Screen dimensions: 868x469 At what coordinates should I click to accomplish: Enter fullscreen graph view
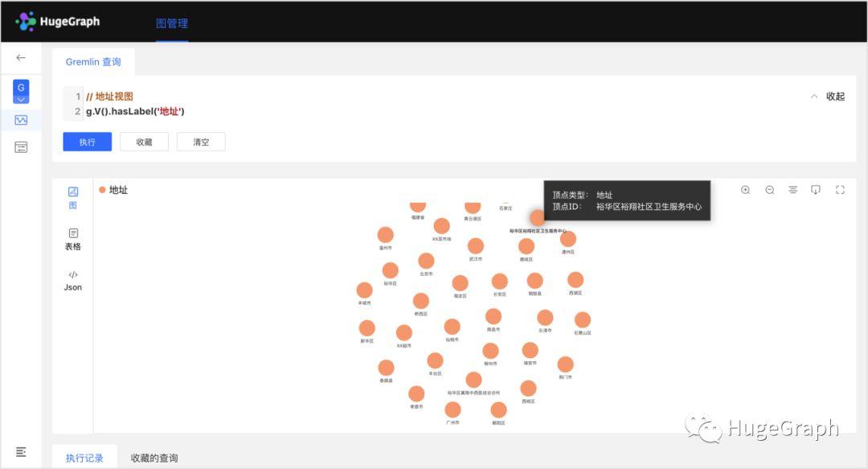(x=840, y=190)
